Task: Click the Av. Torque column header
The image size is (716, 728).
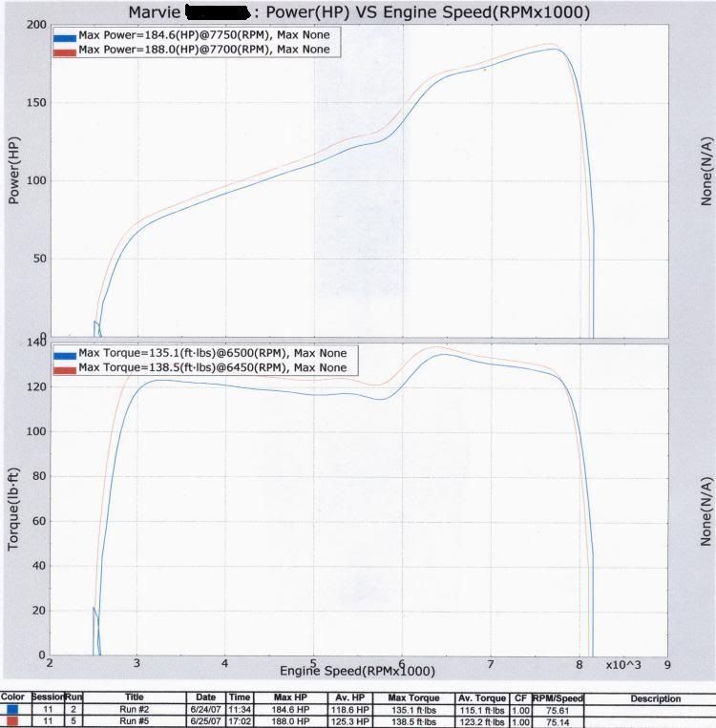Action: point(481,698)
